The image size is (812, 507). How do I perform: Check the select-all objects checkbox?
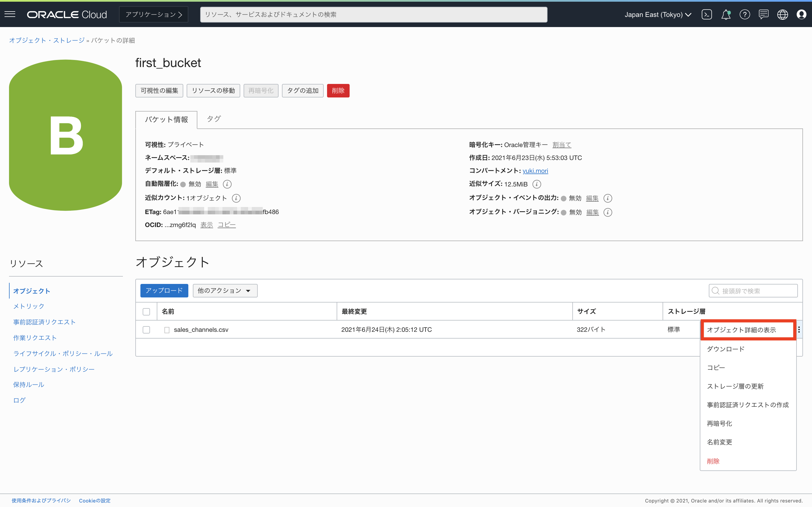click(146, 312)
